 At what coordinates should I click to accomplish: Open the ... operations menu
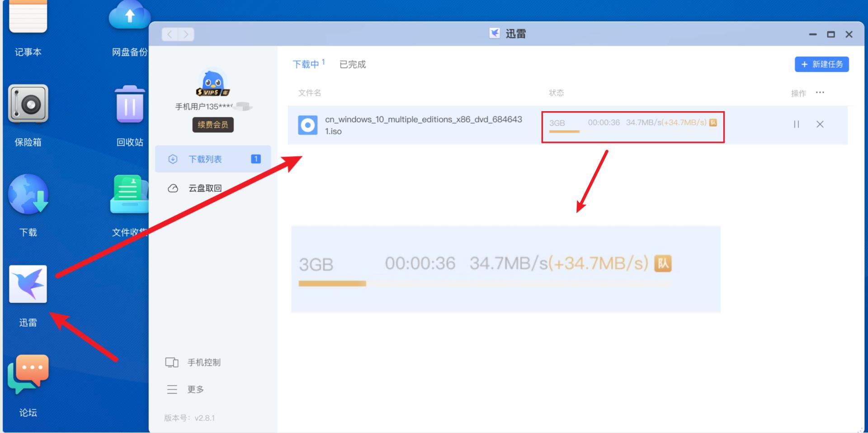821,92
